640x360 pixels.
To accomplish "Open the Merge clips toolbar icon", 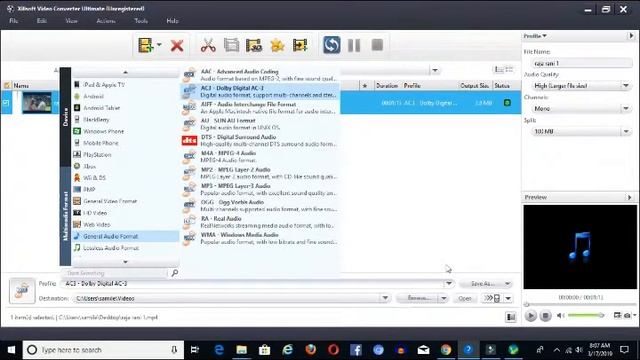I will (x=231, y=45).
